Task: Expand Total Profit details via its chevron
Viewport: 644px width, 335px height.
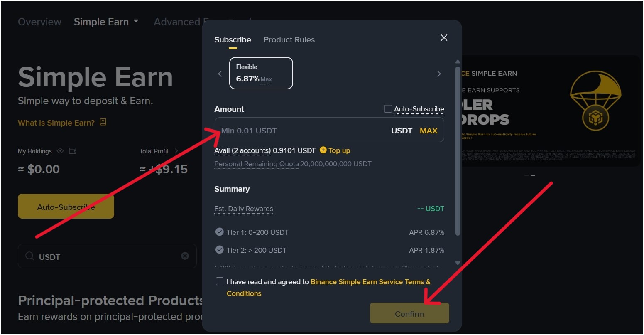Action: tap(176, 151)
